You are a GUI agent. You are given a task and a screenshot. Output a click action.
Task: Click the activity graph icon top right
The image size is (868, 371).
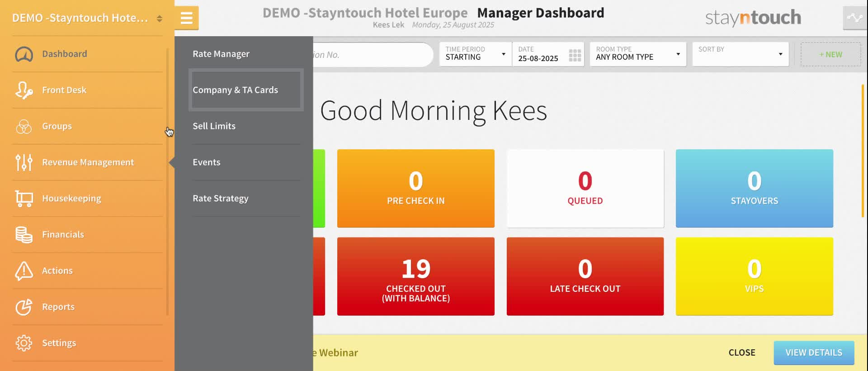coord(855,18)
